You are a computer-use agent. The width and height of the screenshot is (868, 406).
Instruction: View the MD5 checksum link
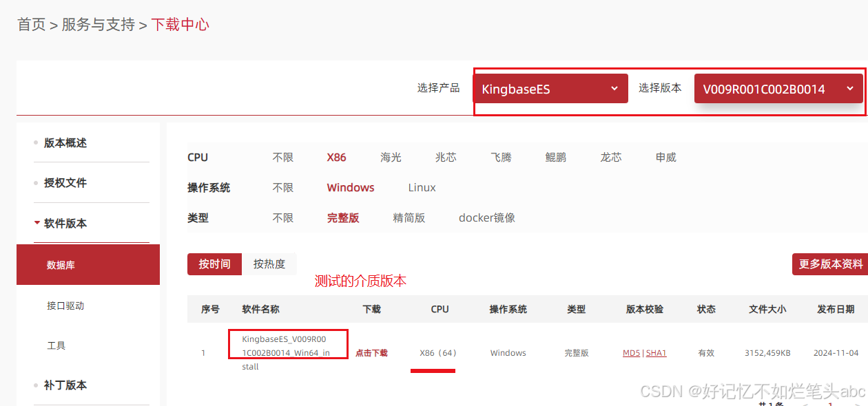click(x=631, y=352)
